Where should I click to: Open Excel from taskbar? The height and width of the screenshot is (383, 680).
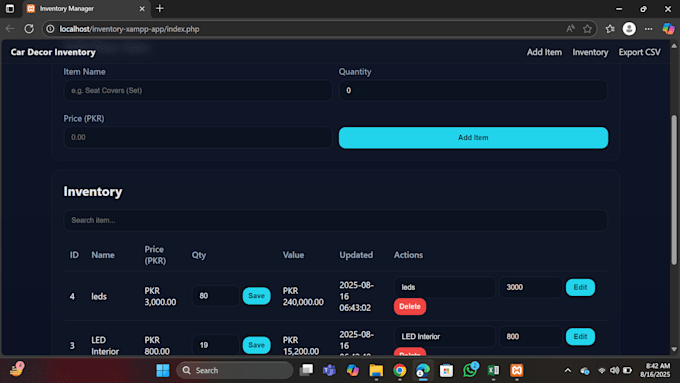(x=493, y=370)
